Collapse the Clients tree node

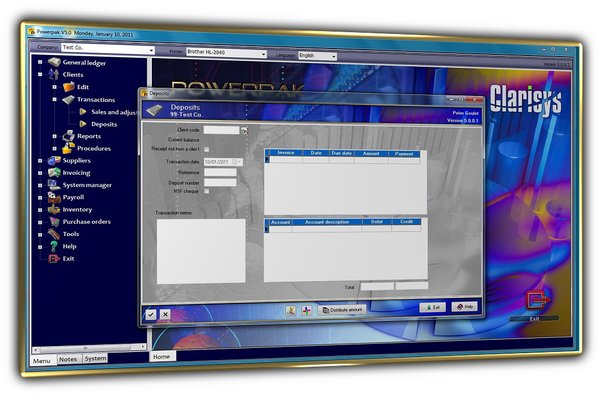pyautogui.click(x=40, y=74)
